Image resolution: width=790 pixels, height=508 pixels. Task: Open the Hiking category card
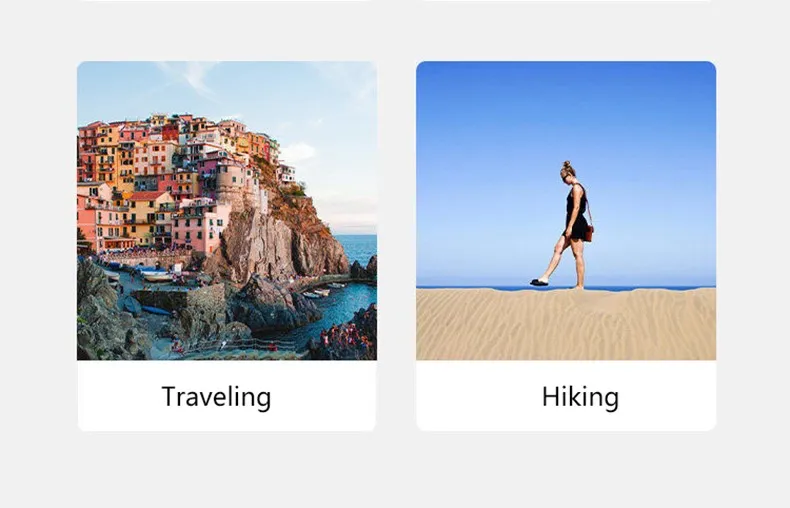[566, 246]
